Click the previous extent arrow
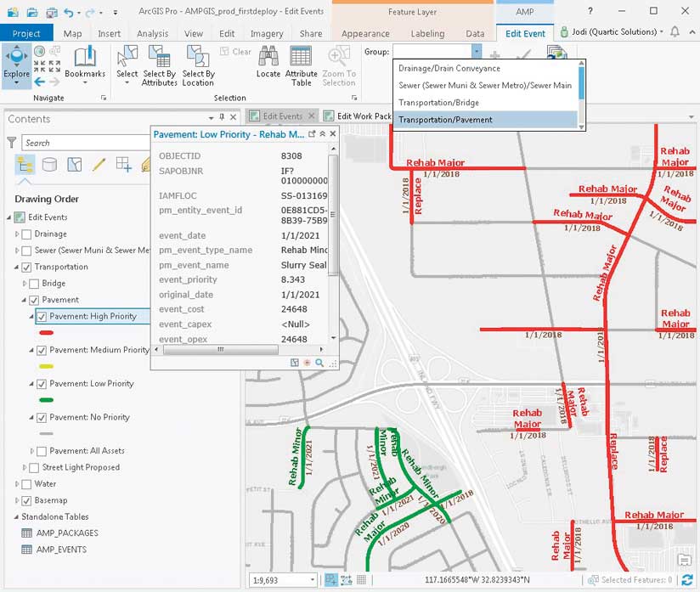 click(x=39, y=82)
